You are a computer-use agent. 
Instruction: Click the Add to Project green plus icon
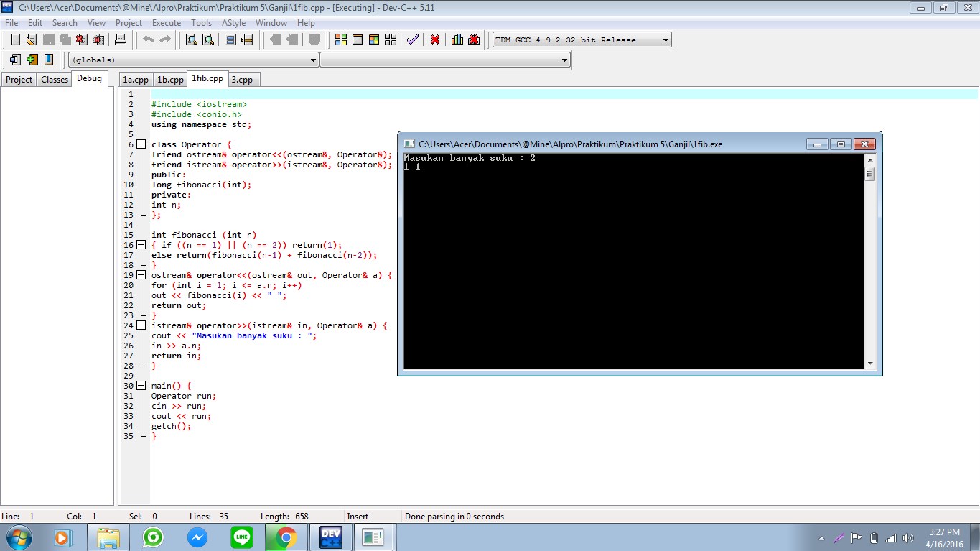tap(32, 60)
